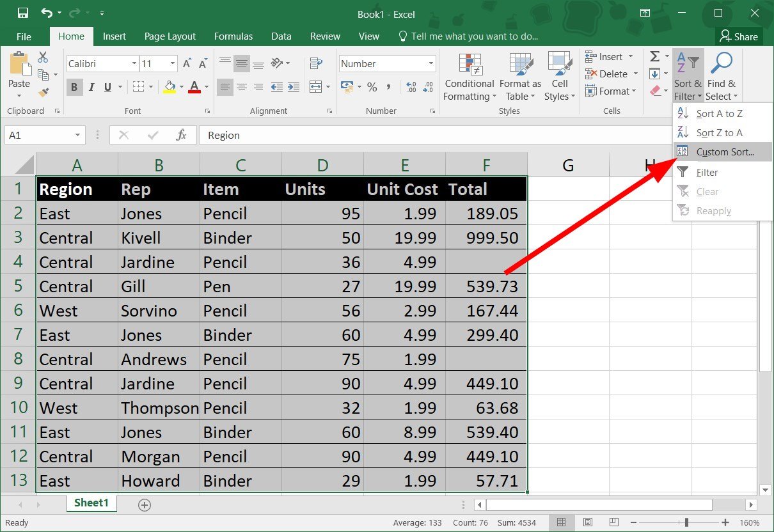The width and height of the screenshot is (774, 532).
Task: Zoom in using the plus in status bar
Action: [725, 522]
